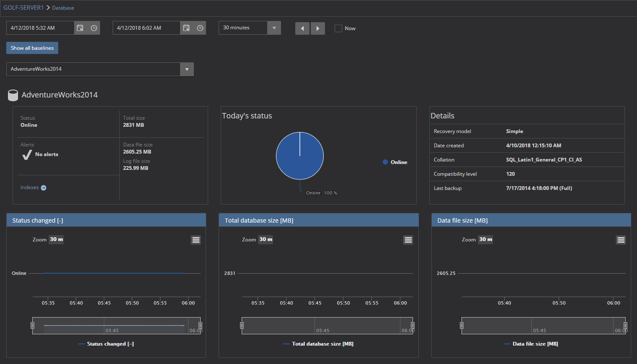Click the blue Online pie chart
Screen dimensions: 637x364
click(300, 156)
